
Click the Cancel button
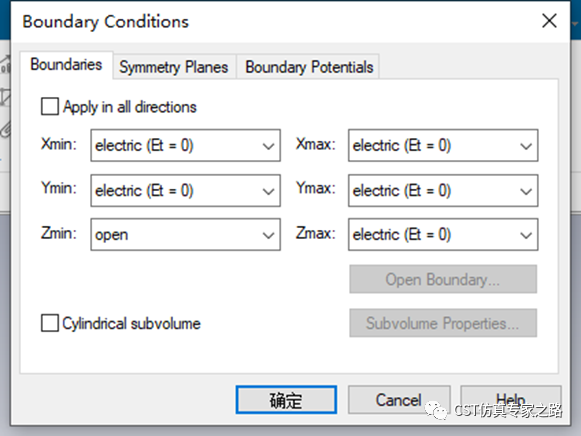(x=399, y=400)
